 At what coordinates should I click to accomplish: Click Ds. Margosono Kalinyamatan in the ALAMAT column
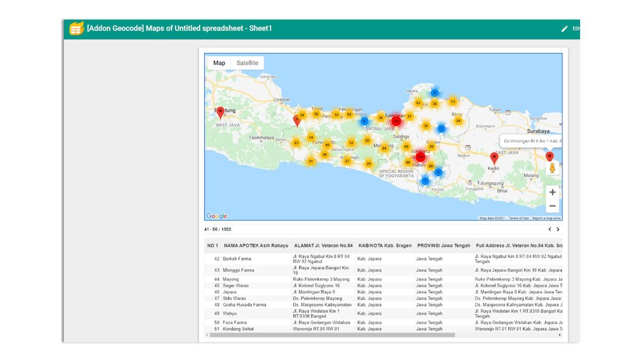pyautogui.click(x=323, y=305)
